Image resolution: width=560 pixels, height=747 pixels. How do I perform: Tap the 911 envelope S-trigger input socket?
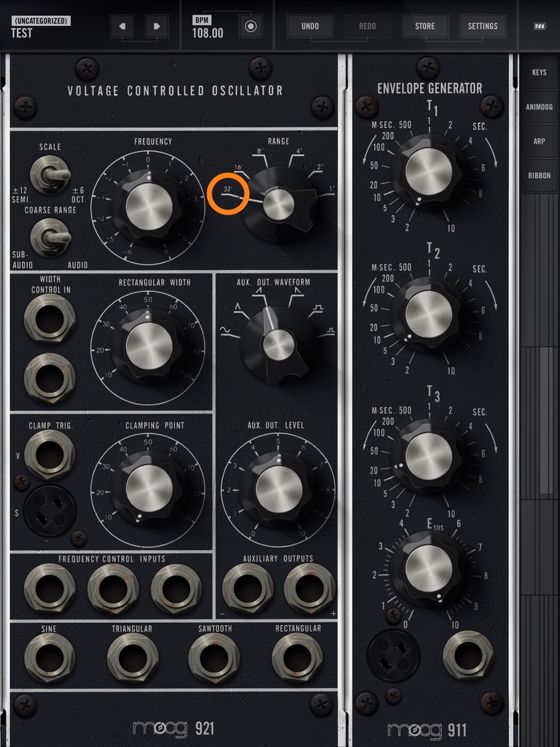tap(393, 655)
